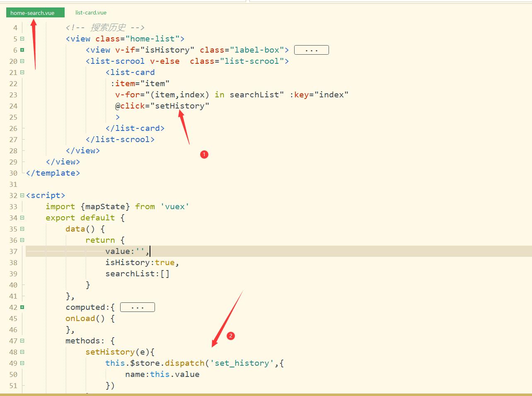
Task: Fold the setHistory method at line 48
Action: 22,352
